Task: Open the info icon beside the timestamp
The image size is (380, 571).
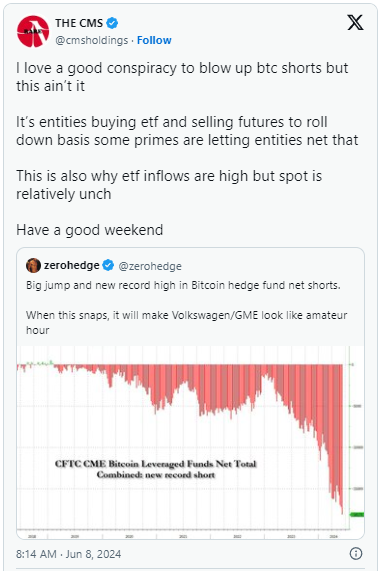Action: click(356, 554)
